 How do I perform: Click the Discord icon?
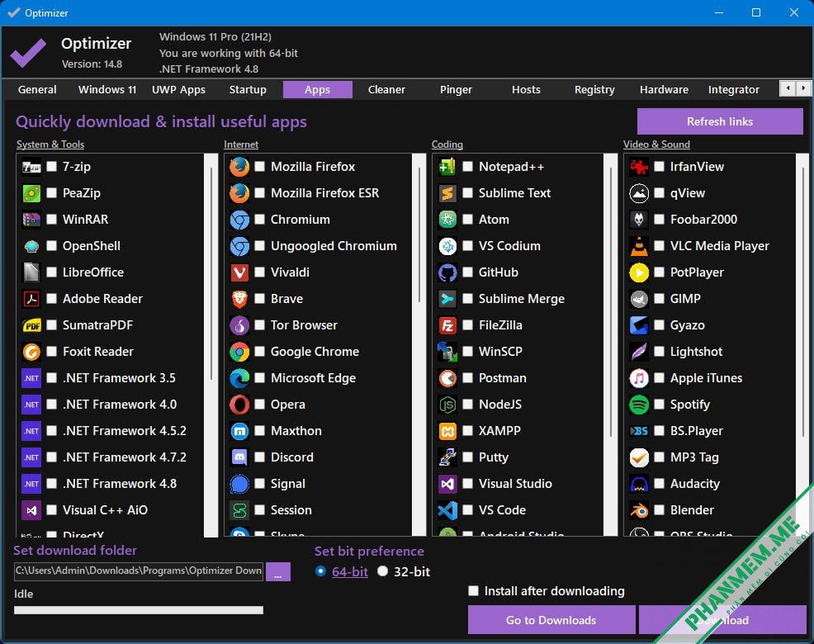coord(239,457)
